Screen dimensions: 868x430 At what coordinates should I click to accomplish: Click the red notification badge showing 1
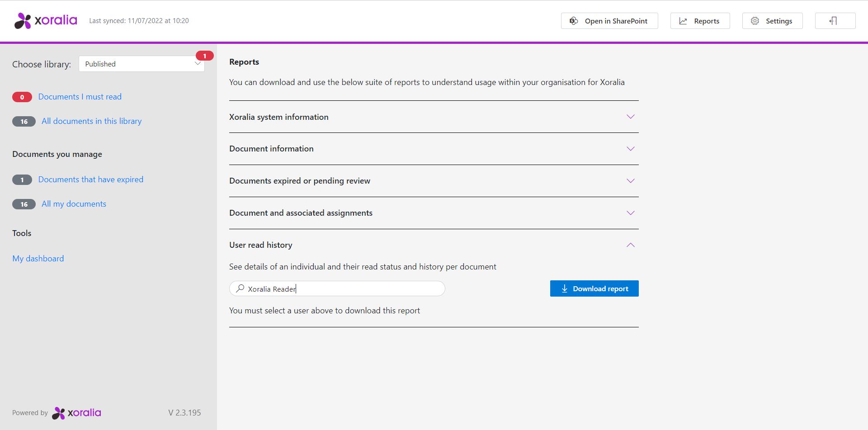(x=204, y=56)
